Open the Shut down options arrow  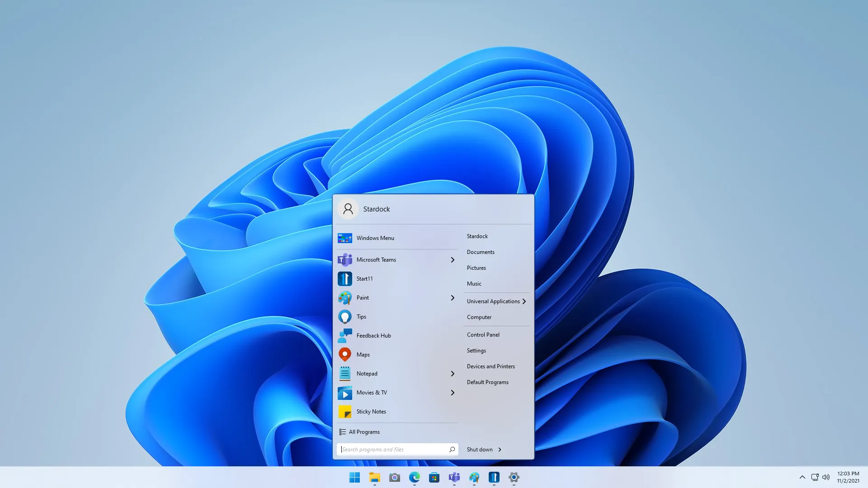[x=500, y=449]
